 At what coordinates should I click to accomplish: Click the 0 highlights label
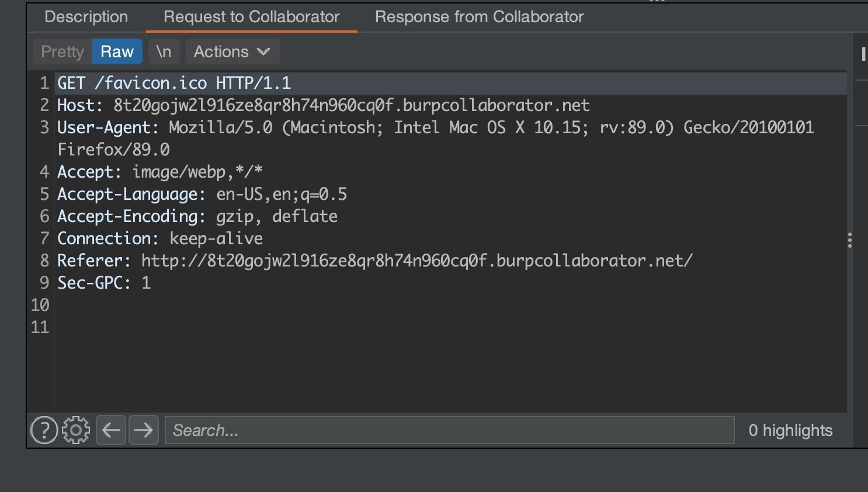tap(790, 431)
